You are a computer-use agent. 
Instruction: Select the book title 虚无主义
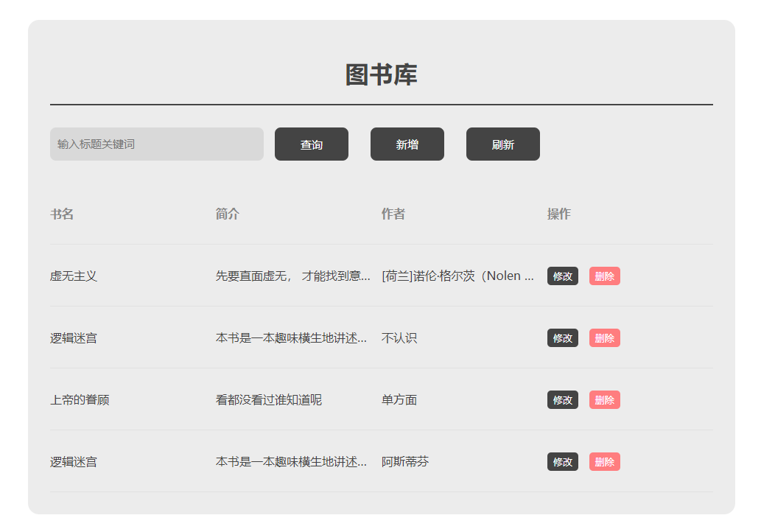coord(74,276)
